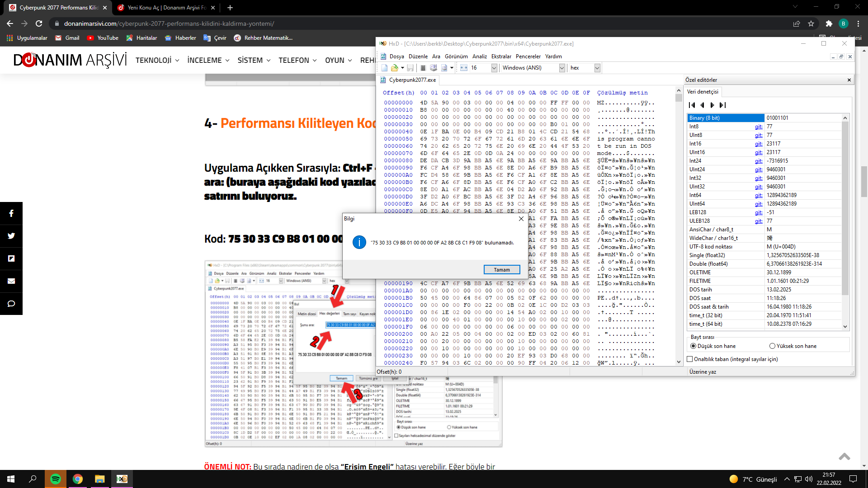Open the hex offset base dropdown
This screenshot has width=868, height=488.
click(597, 68)
